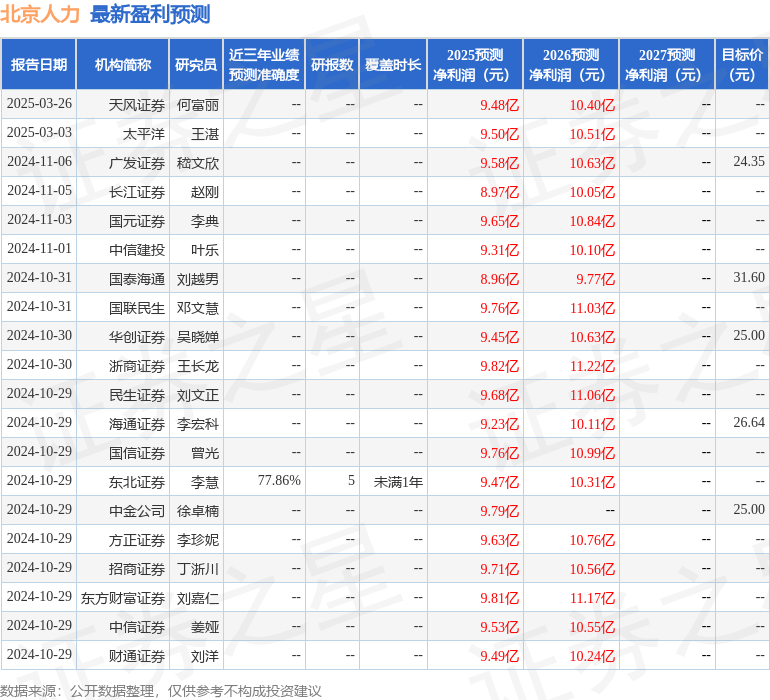Screen dimensions: 770x700
Task: Click 海通证券 target price 26.64
Action: click(x=749, y=422)
